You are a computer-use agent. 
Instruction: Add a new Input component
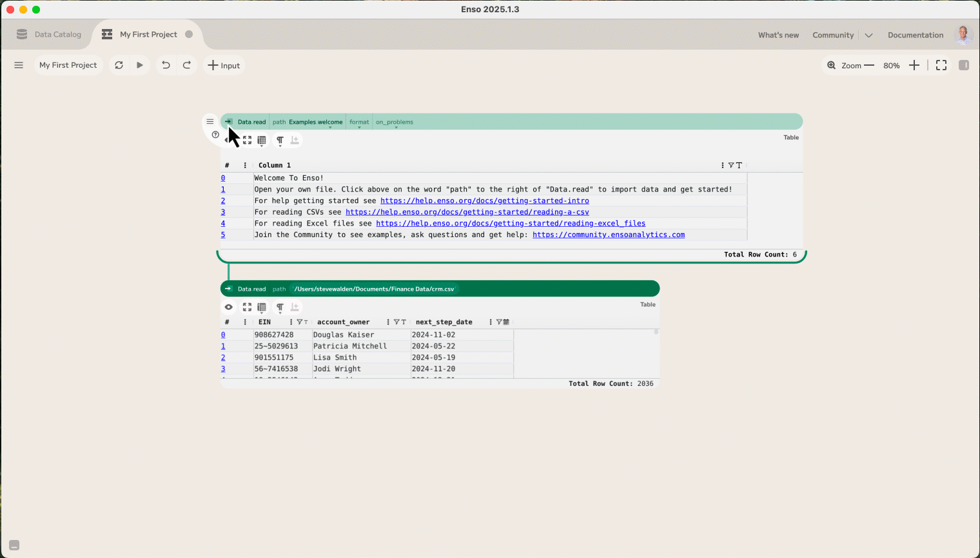point(224,65)
